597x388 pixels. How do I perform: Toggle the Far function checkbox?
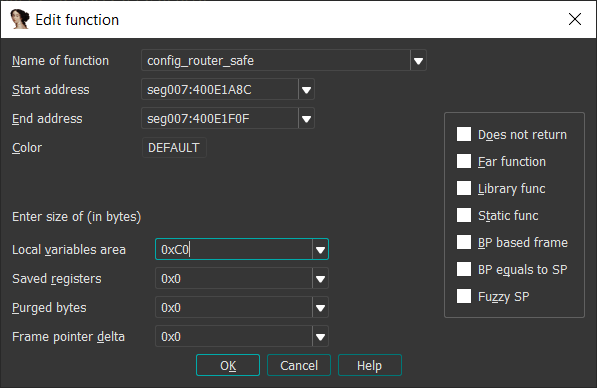[464, 161]
